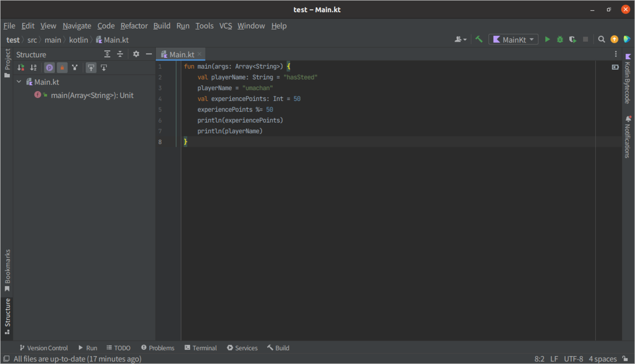Click the kotlin breadcrumb in navigation bar
The width and height of the screenshot is (635, 364).
pos(79,40)
